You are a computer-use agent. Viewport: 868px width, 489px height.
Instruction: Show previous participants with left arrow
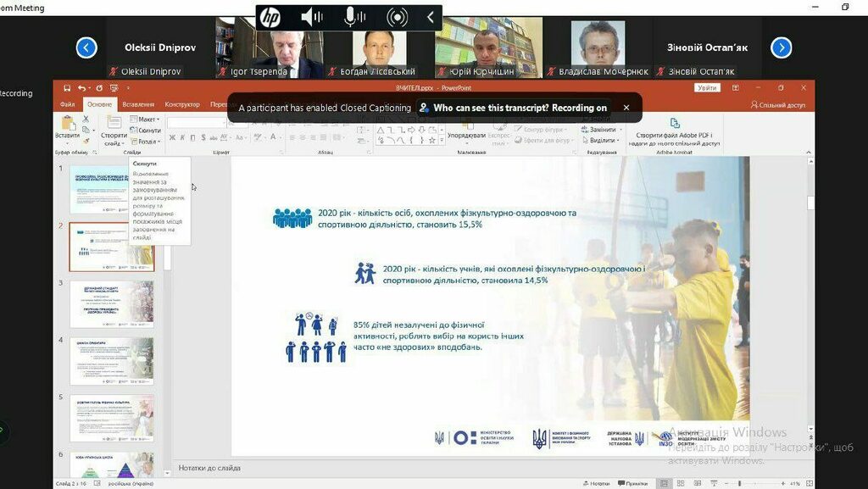click(x=86, y=47)
